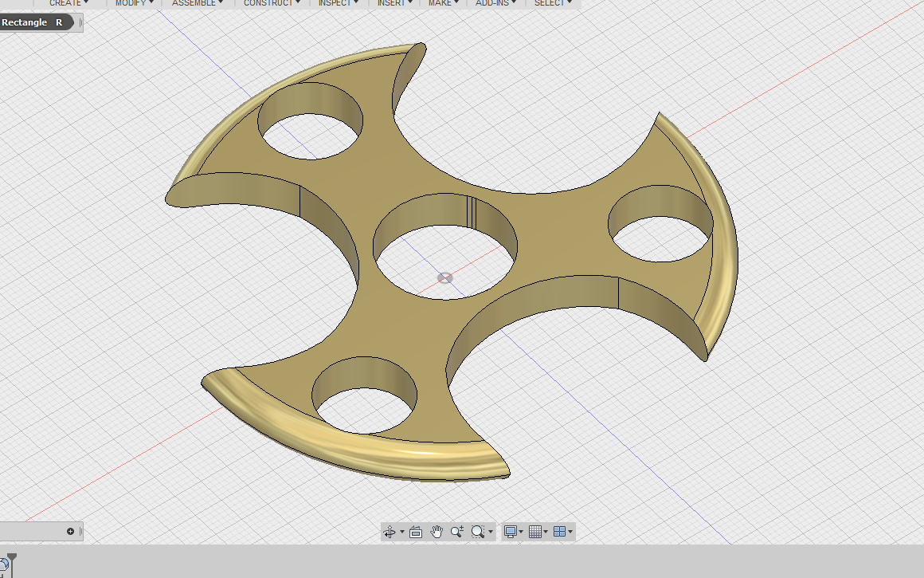The image size is (924, 578).
Task: Click the Display Settings monitor icon
Action: pos(510,532)
